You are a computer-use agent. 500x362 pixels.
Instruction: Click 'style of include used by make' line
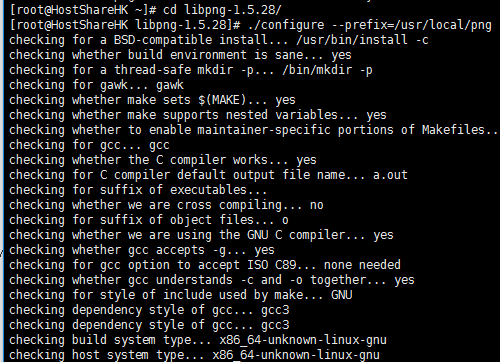click(x=181, y=295)
